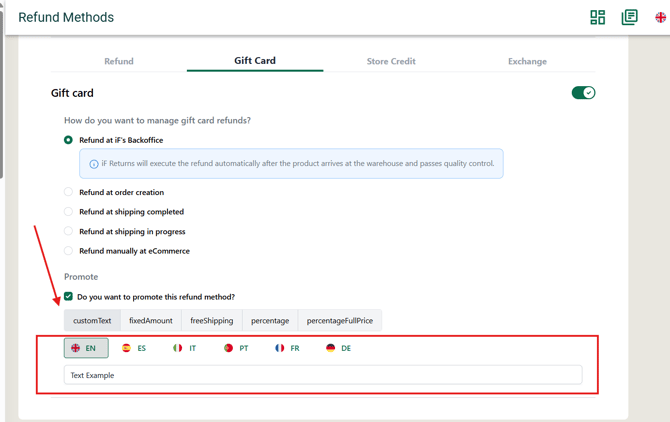Open the documentation list icon
This screenshot has height=422, width=670.
tap(629, 17)
